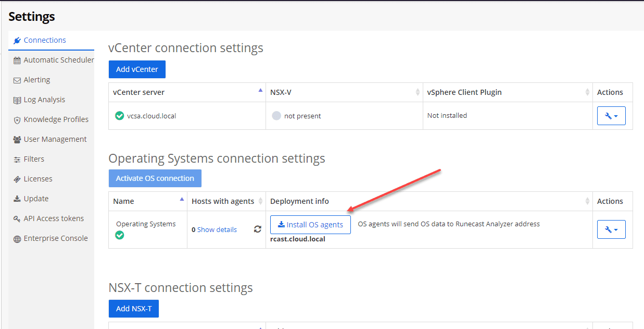Open the Show details link

point(217,229)
